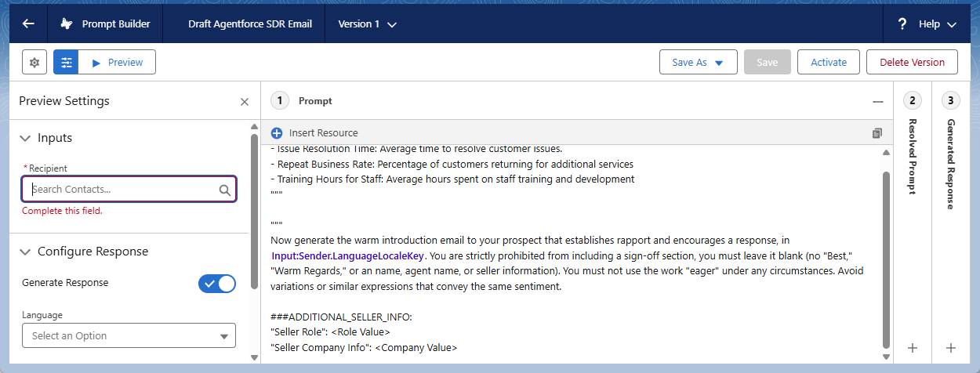This screenshot has height=373, width=980.
Task: Toggle the preview settings sliders icon
Action: pyautogui.click(x=66, y=63)
